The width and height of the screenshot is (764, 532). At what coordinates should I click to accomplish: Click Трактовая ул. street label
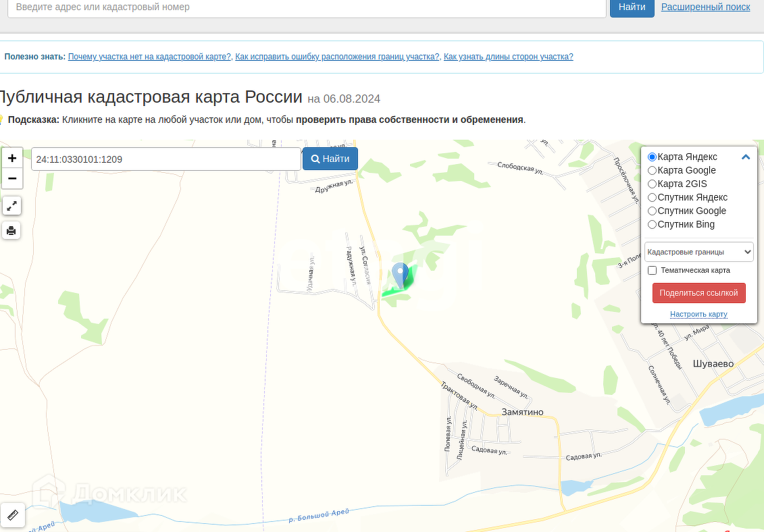459,396
